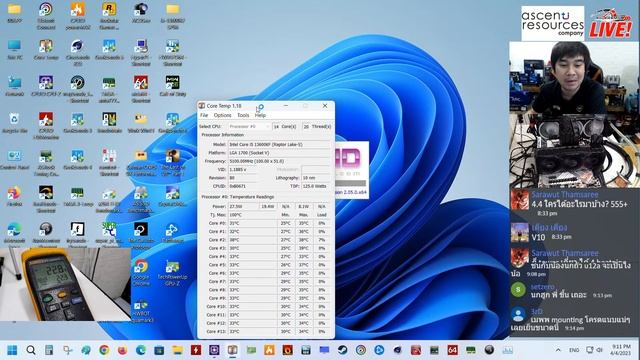Open the Control Panel desktop icon

coord(15,161)
